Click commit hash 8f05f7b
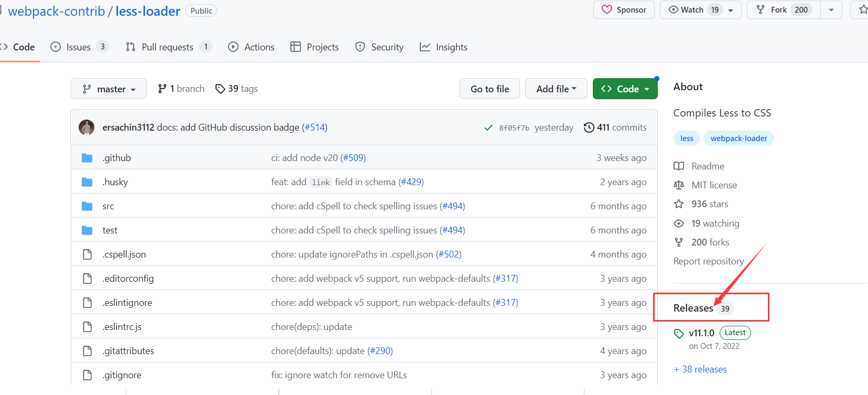Screen dimensions: 868x395 click(x=514, y=128)
